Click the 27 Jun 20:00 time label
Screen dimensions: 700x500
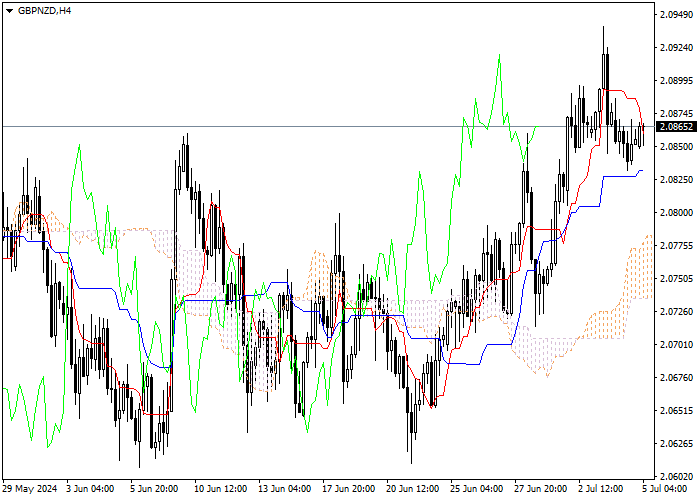(541, 489)
